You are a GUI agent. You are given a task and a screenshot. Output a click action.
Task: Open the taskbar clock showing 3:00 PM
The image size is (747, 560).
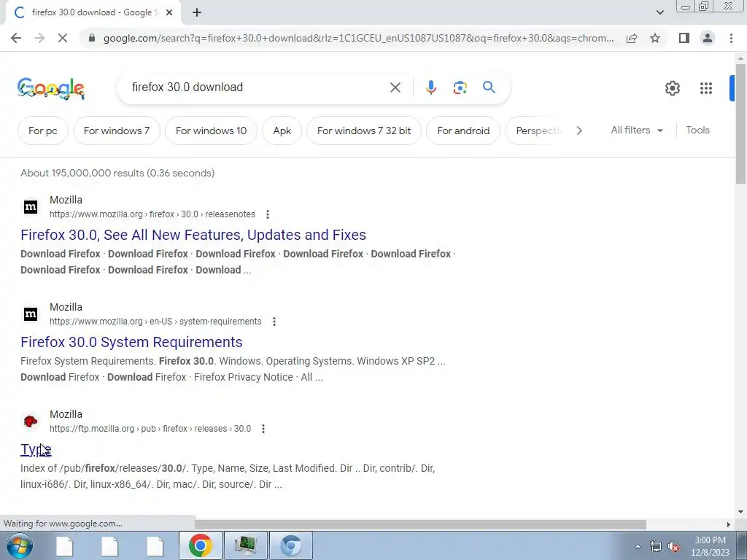(710, 546)
